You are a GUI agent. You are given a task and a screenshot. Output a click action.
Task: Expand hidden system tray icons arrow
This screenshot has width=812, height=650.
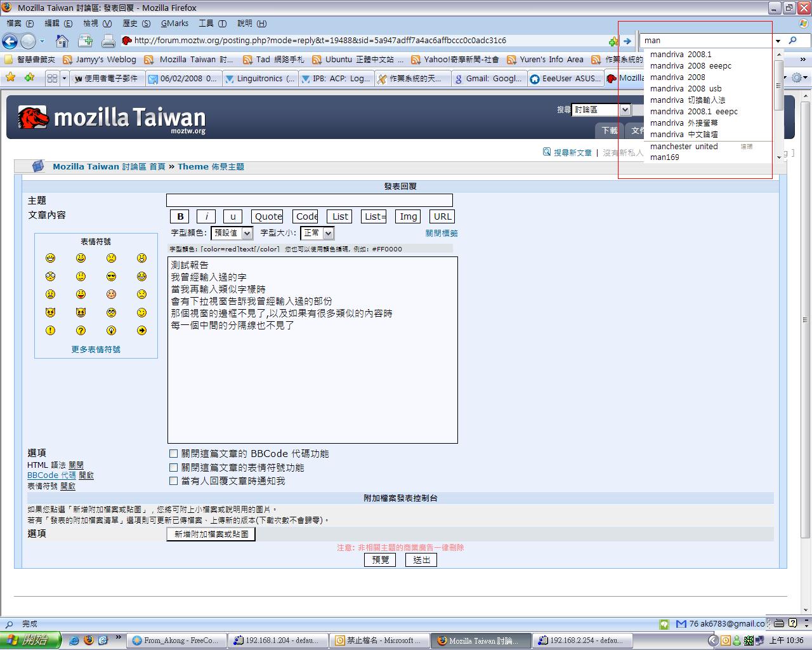[x=712, y=640]
